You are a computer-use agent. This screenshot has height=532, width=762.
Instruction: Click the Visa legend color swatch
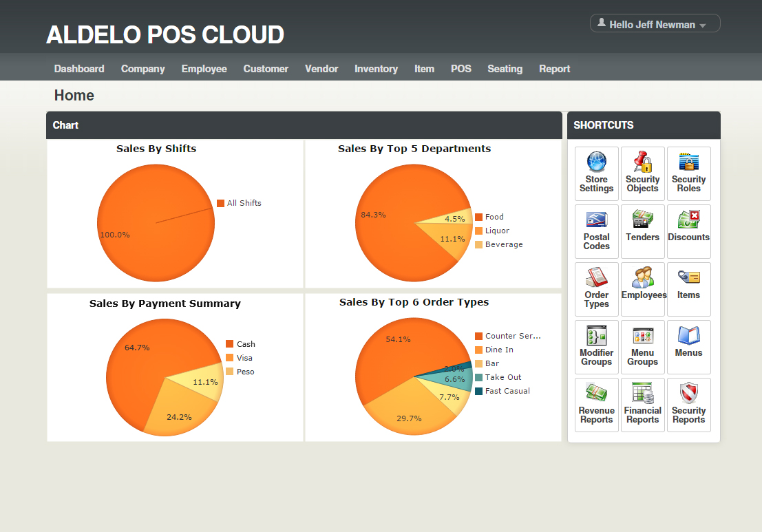(x=230, y=358)
